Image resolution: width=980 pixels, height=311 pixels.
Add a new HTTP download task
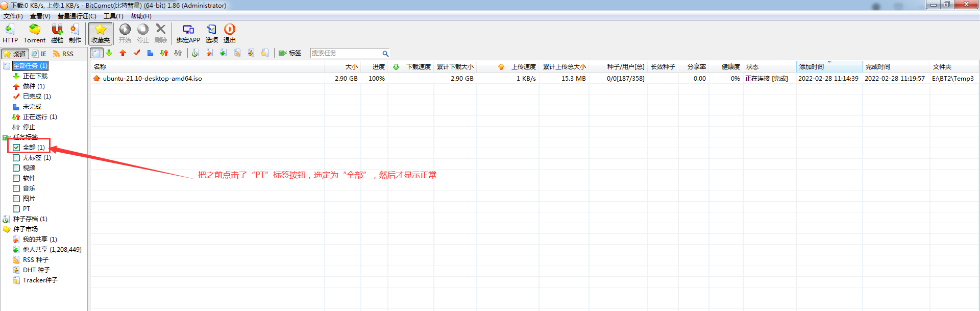pos(10,34)
